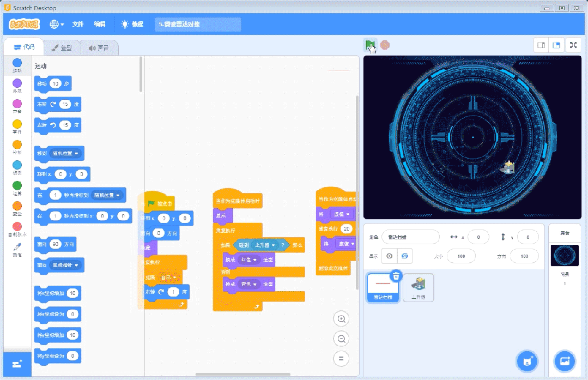
Task: Switch to the 造型 costumes tab
Action: [x=62, y=47]
